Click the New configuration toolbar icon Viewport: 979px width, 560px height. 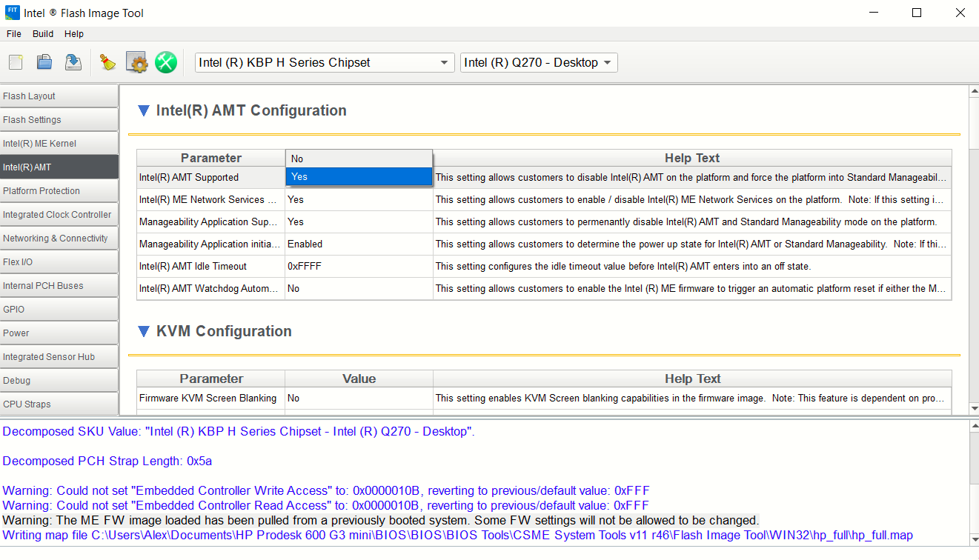click(x=16, y=62)
